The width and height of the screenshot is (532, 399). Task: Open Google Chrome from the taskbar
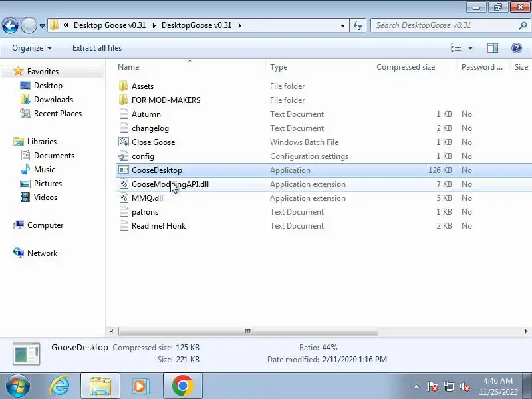182,386
